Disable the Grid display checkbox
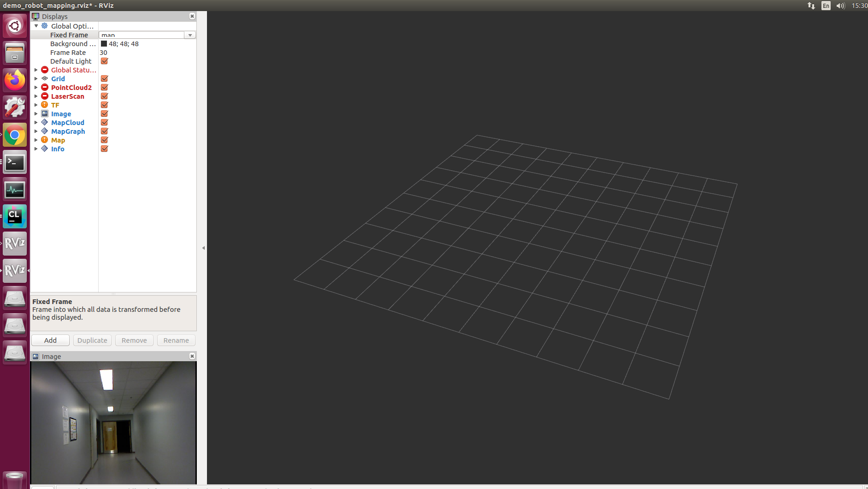868x489 pixels. tap(104, 78)
